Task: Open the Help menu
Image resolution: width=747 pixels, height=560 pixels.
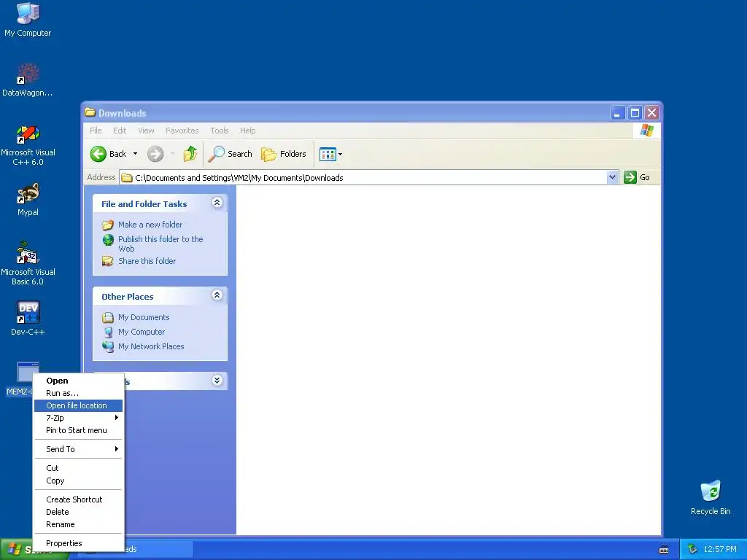Action: [x=247, y=131]
